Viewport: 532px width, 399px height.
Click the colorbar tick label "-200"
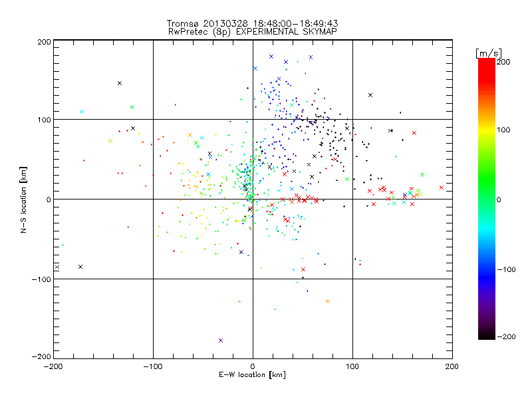(x=506, y=336)
